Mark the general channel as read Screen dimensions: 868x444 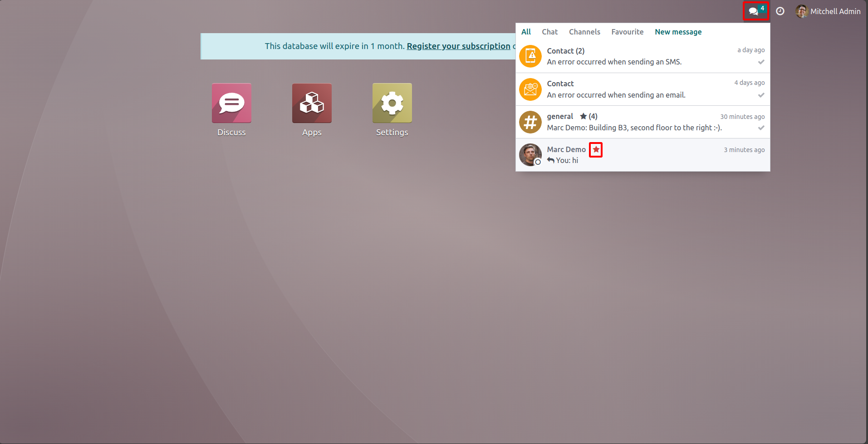[x=761, y=128]
